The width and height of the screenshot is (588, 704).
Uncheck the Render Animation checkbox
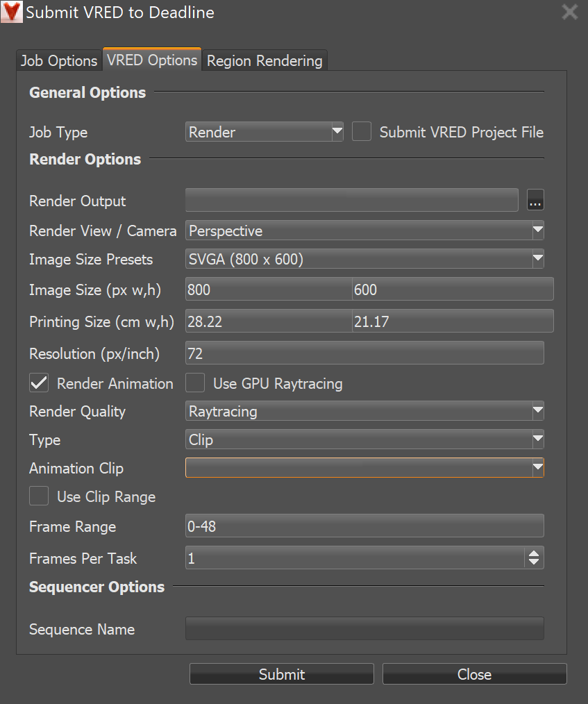coord(40,383)
